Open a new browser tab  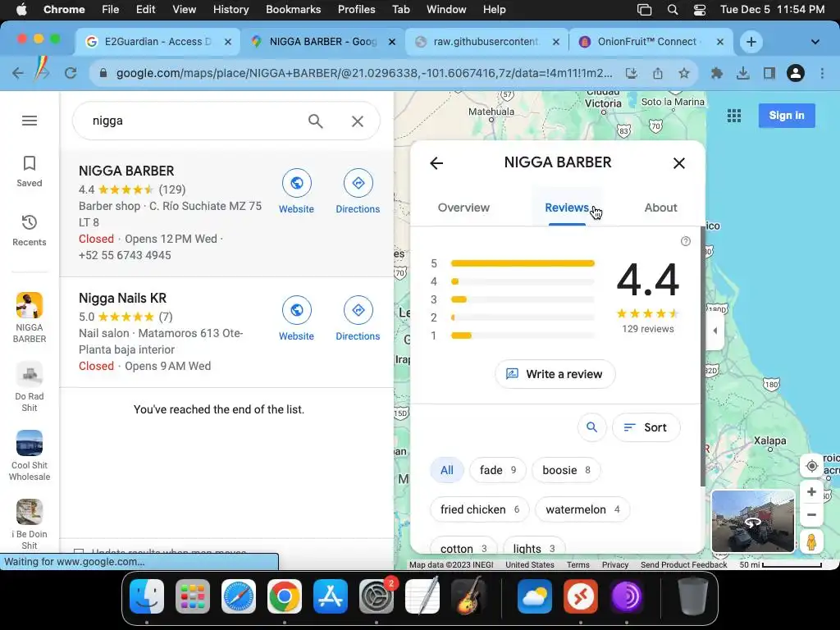(751, 42)
